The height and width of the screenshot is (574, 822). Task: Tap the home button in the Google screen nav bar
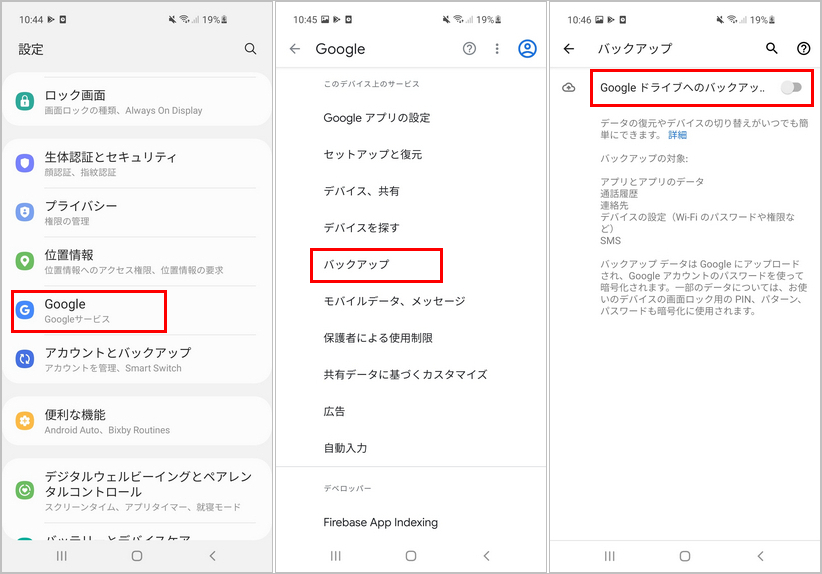(411, 556)
